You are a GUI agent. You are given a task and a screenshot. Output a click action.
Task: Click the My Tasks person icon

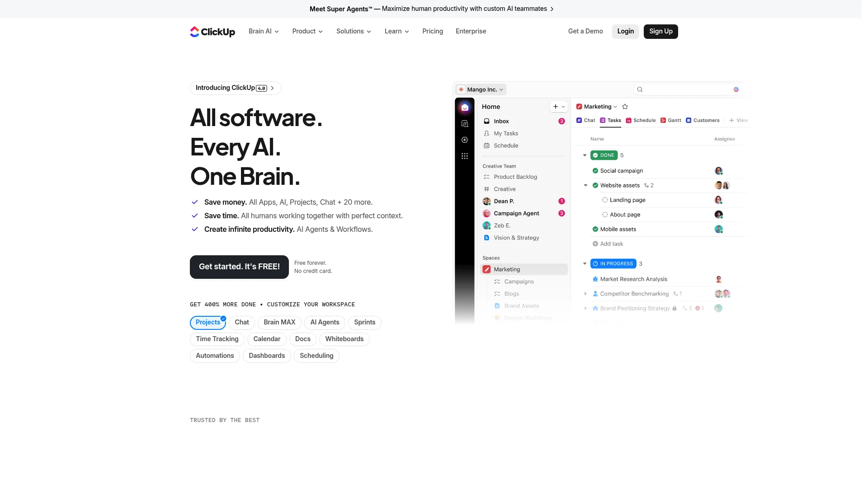487,133
